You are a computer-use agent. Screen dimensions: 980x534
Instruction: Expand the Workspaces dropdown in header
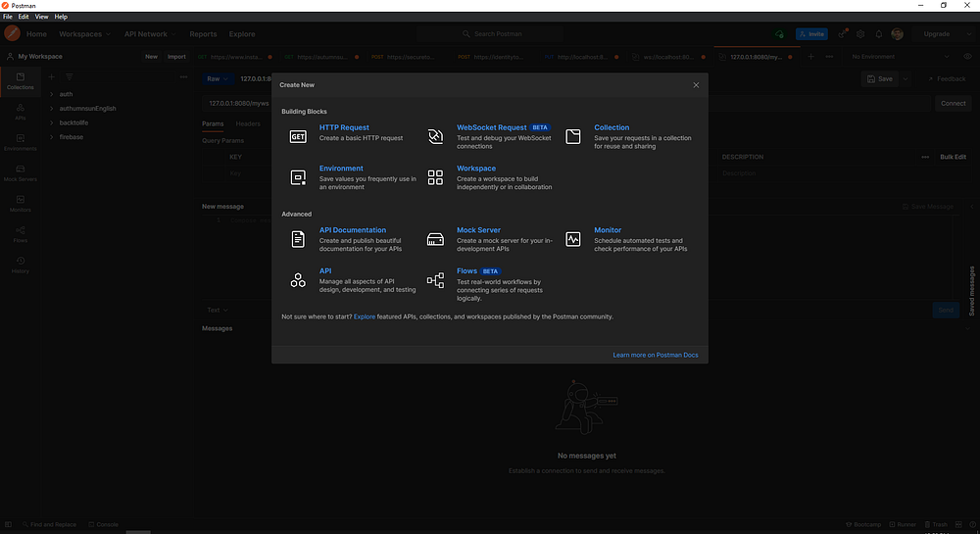[84, 34]
